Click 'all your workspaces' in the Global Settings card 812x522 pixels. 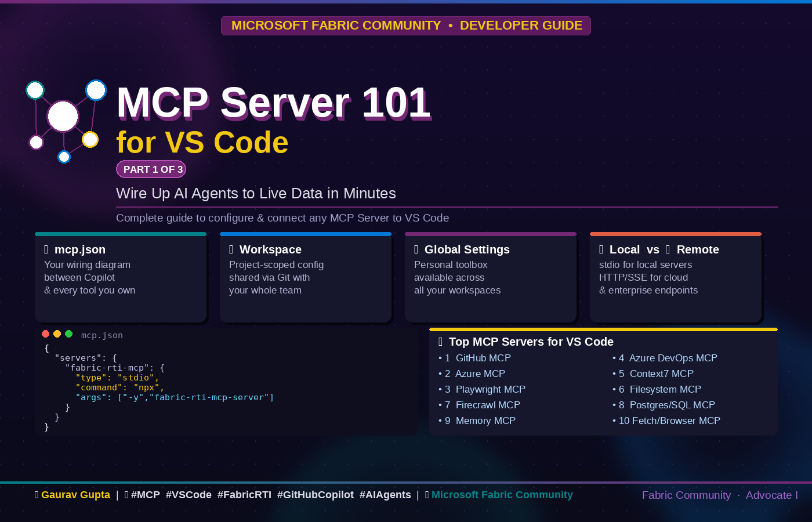(457, 290)
